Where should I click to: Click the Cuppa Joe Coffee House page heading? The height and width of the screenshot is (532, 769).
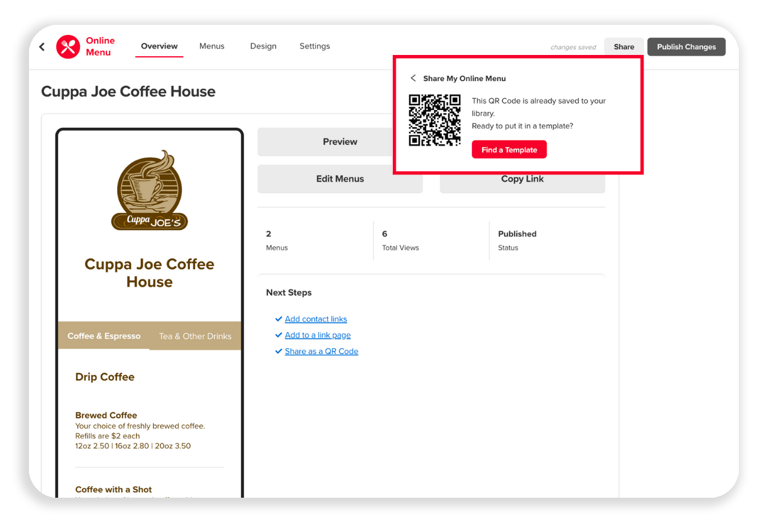pyautogui.click(x=128, y=92)
